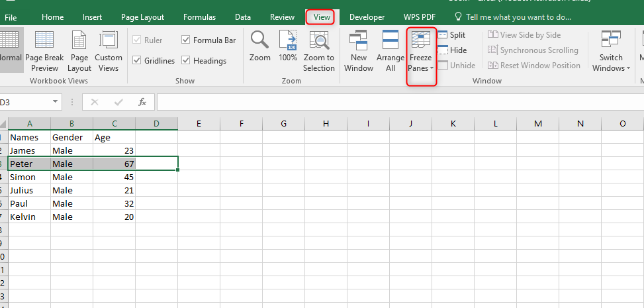Screen dimensions: 644x308
Task: Set zoom to 100%
Action: click(288, 46)
